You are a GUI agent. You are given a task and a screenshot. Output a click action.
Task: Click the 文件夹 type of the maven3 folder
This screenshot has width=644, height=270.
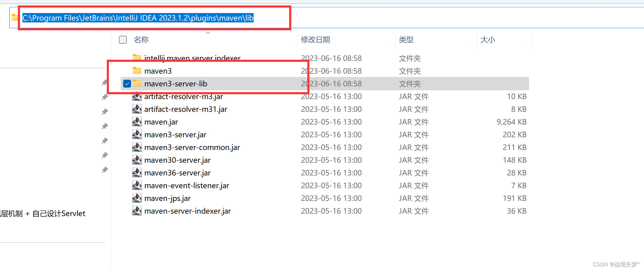point(410,71)
